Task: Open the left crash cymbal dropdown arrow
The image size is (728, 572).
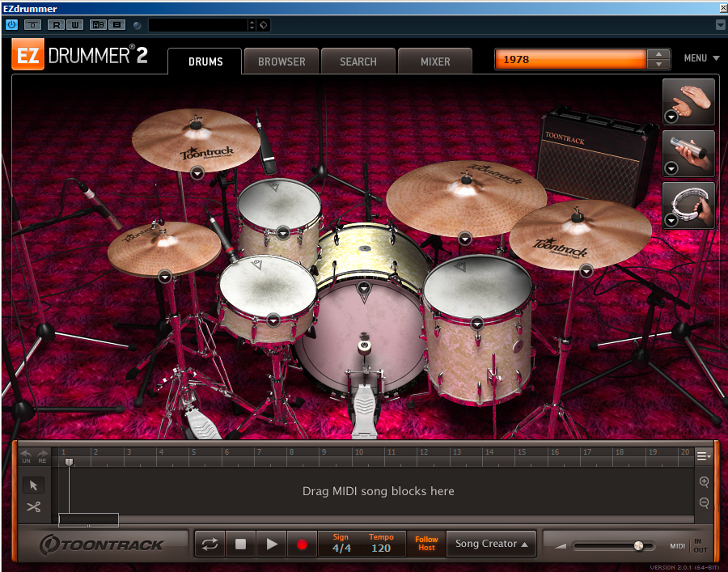Action: [x=197, y=173]
